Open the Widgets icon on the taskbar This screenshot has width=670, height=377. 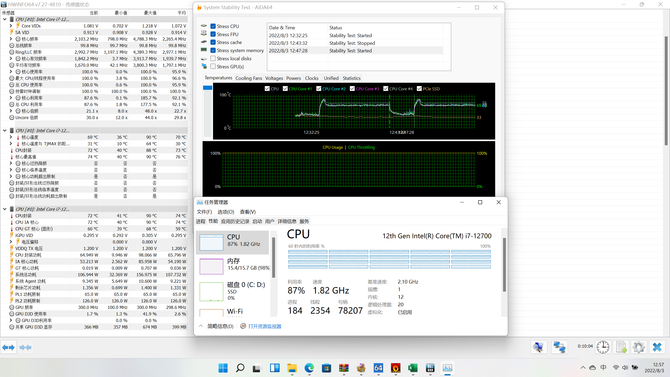pos(274,368)
